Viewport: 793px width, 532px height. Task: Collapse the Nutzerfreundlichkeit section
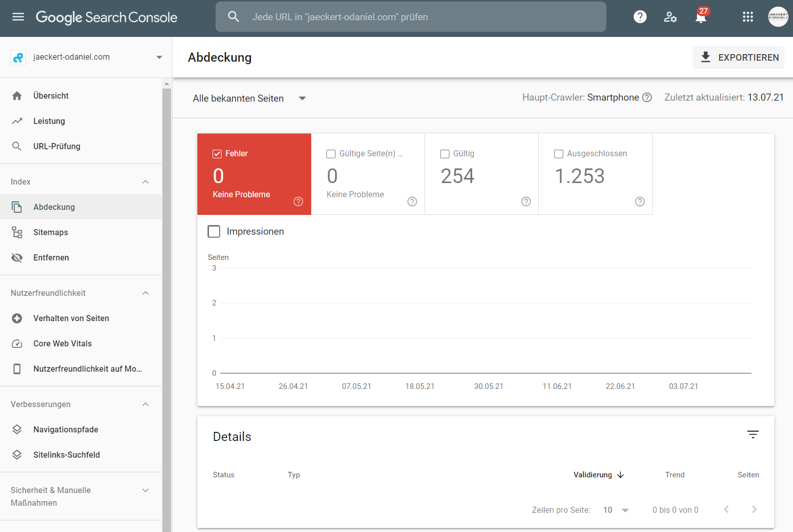pos(146,293)
